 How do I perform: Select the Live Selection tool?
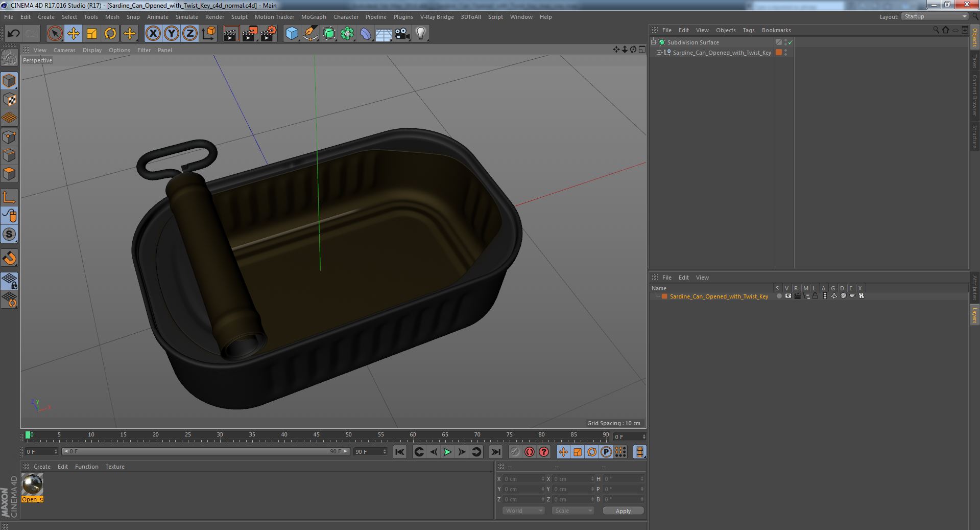click(55, 34)
